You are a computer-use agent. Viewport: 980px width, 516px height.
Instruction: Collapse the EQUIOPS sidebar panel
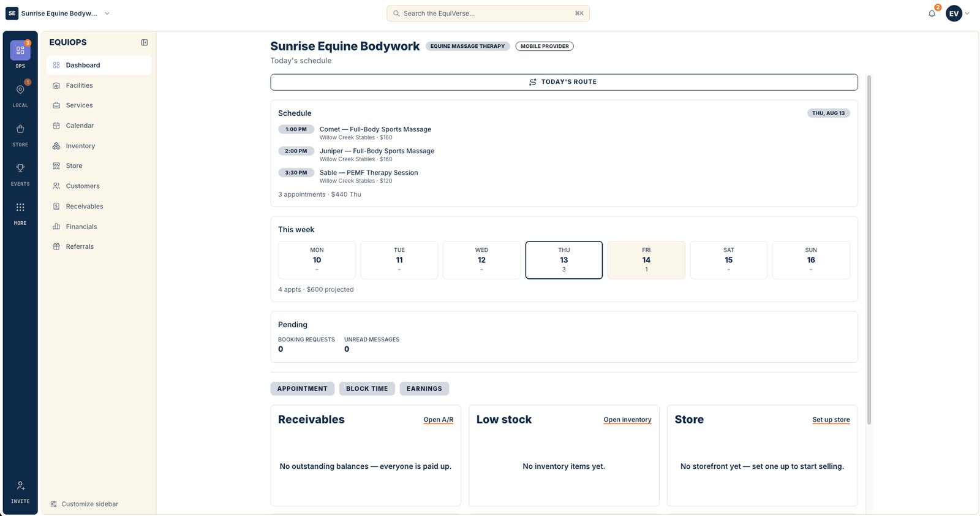click(x=145, y=42)
